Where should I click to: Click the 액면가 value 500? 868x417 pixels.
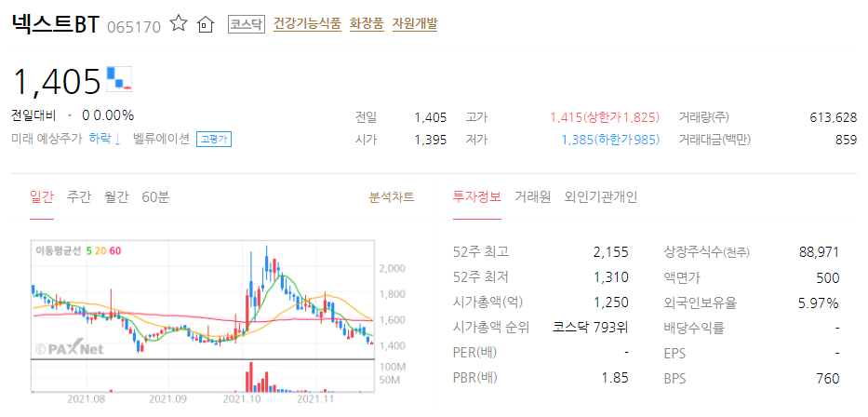(828, 278)
